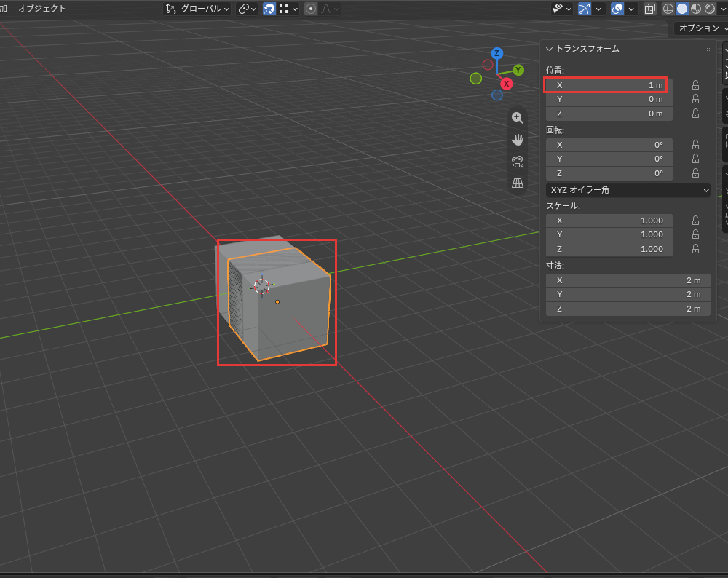Click the transform orientation axes icon
The height and width of the screenshot is (578, 728).
point(171,9)
